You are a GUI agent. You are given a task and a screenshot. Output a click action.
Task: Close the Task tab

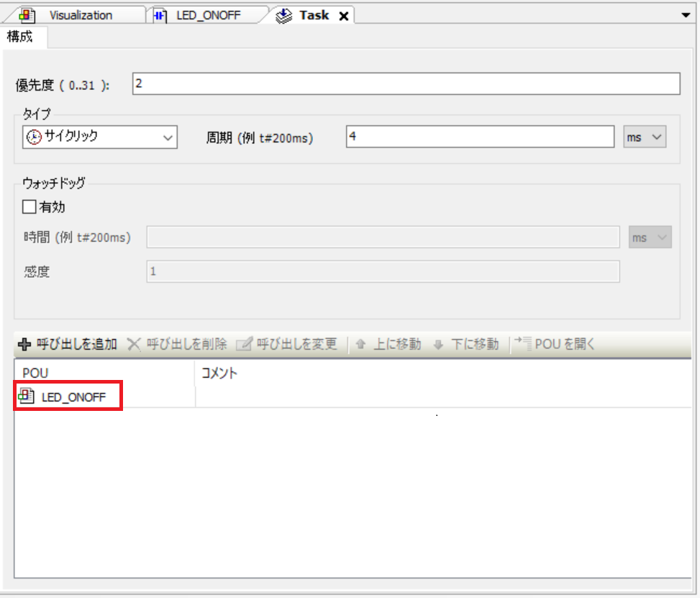click(343, 16)
